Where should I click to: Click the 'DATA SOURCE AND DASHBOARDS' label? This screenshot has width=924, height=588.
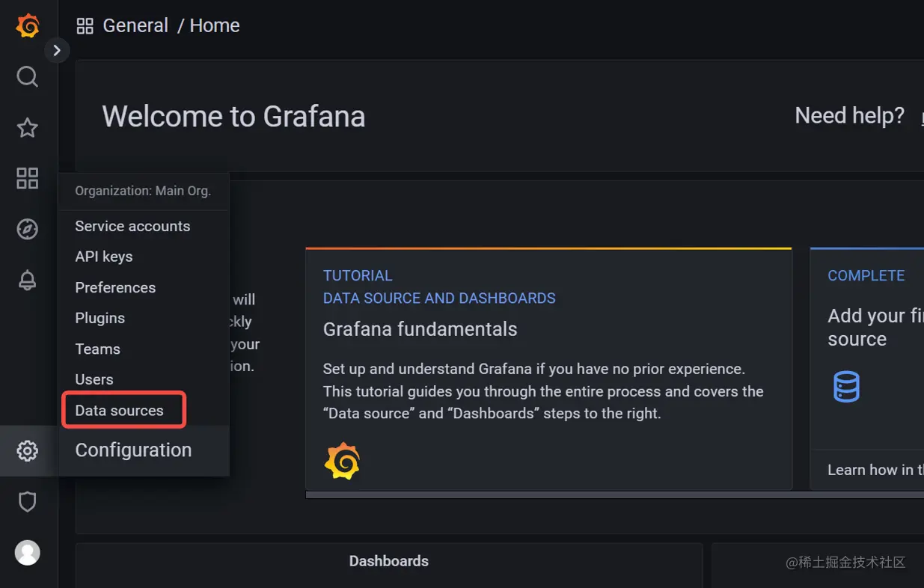point(439,298)
